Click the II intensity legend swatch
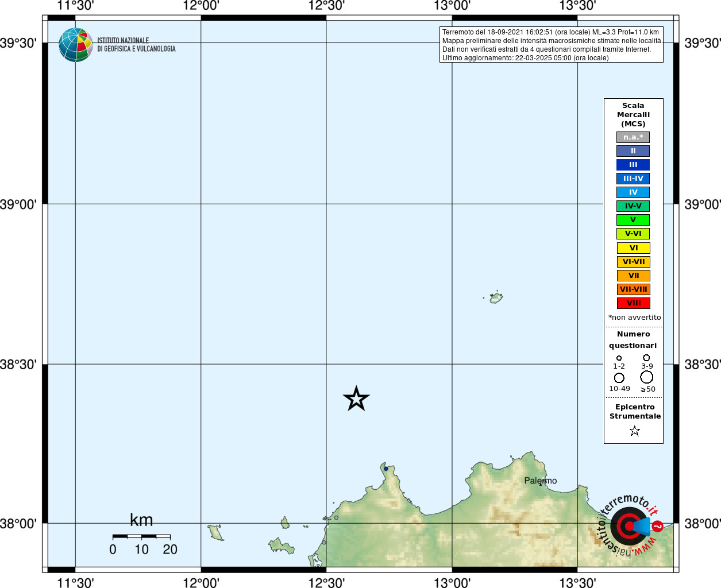721x588 pixels. click(x=633, y=151)
